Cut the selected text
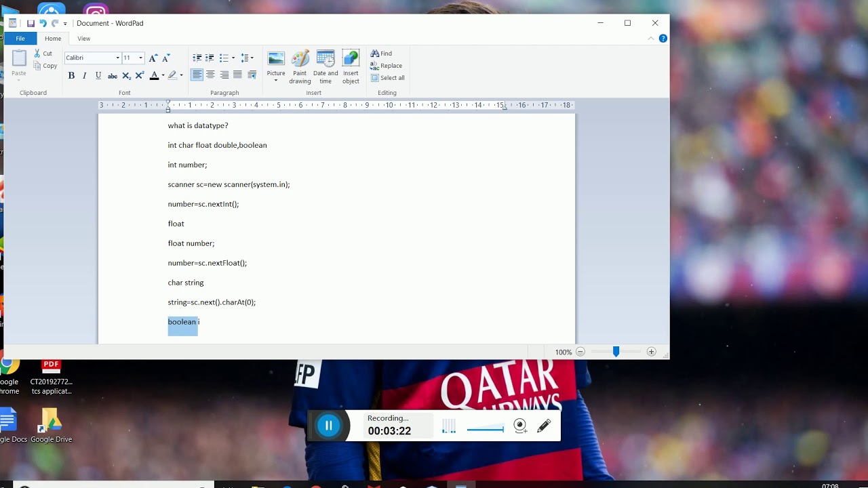The image size is (868, 488). tap(43, 54)
